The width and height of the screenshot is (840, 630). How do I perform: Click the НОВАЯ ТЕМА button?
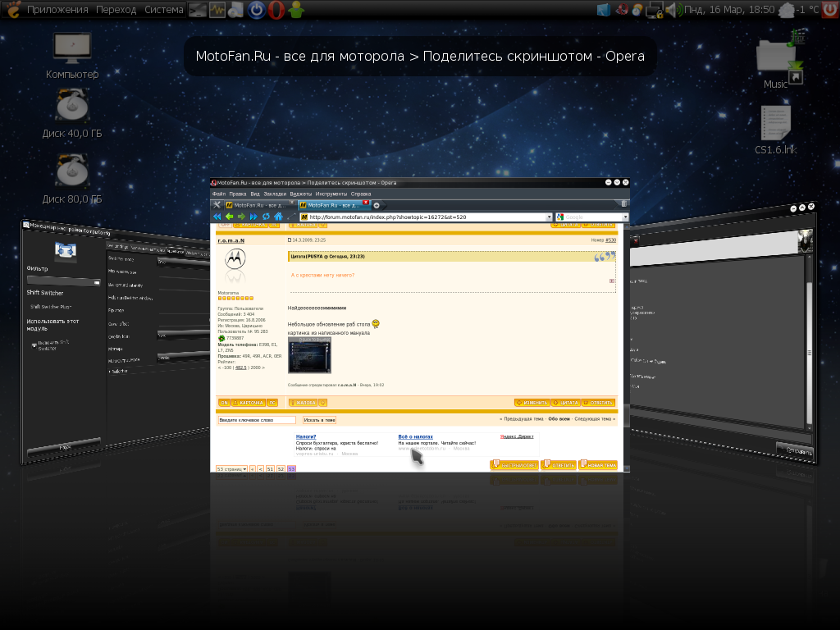(x=598, y=464)
